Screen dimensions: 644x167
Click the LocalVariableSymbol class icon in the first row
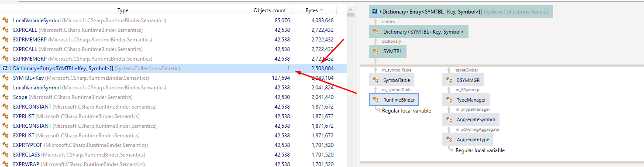click(x=5, y=20)
